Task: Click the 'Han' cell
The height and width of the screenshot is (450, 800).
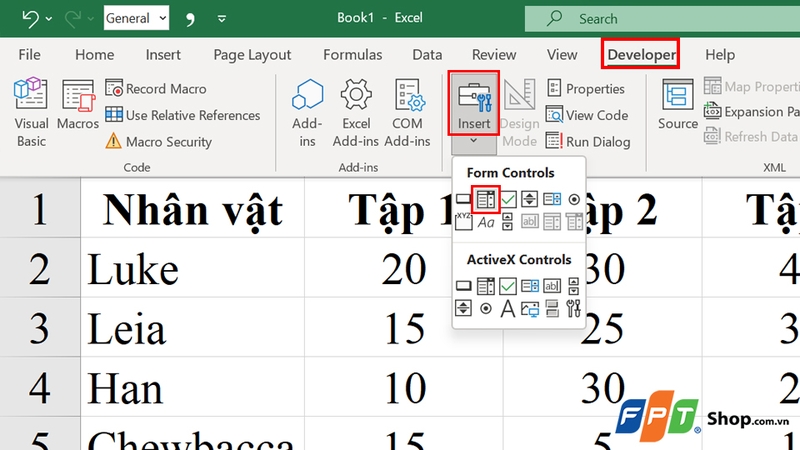Action: click(192, 387)
